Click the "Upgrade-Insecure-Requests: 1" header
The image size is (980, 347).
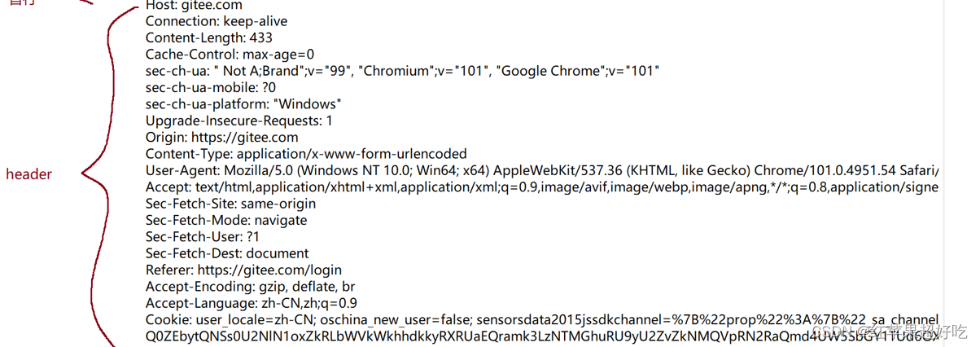(239, 121)
